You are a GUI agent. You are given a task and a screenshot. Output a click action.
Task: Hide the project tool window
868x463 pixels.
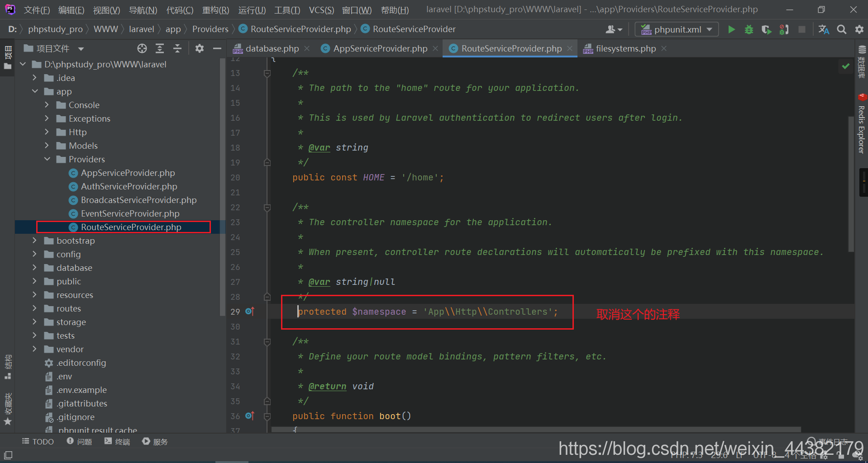(x=217, y=48)
